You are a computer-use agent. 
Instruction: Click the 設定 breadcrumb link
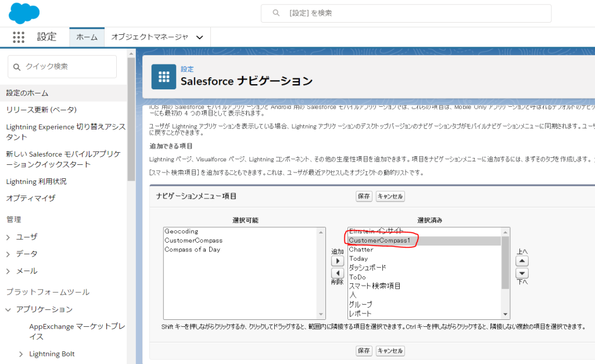187,69
